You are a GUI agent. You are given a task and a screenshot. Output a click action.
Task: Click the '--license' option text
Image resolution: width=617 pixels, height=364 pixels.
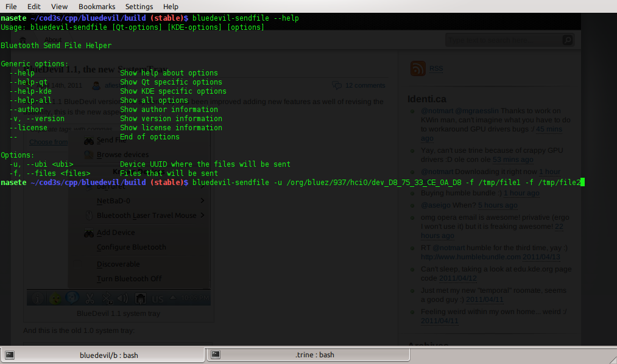[29, 128]
